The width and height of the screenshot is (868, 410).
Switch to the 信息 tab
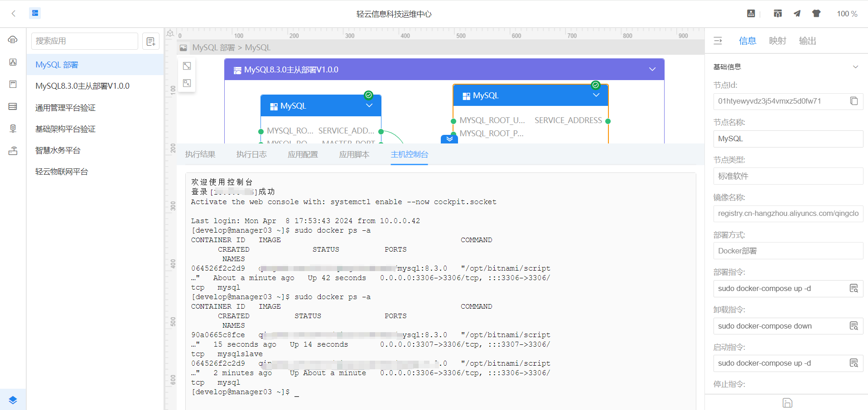[747, 41]
